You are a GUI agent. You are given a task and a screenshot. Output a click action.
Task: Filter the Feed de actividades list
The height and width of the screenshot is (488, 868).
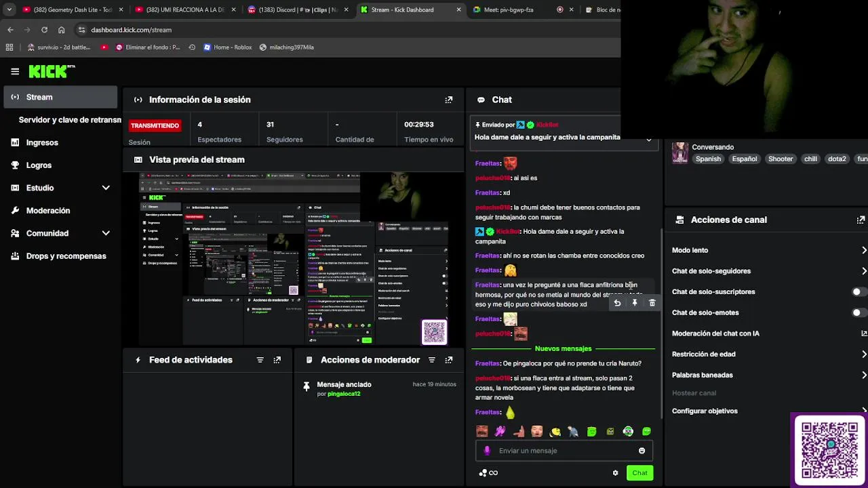[260, 360]
